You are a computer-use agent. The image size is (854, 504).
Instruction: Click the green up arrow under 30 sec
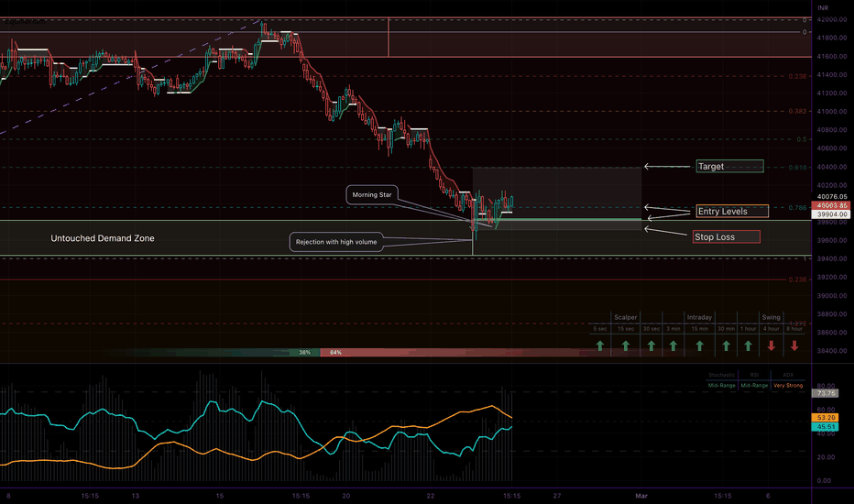tap(651, 345)
